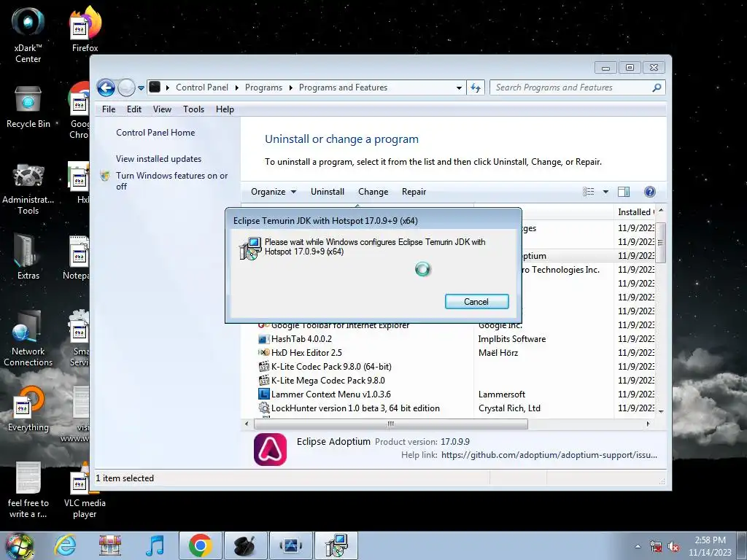The width and height of the screenshot is (747, 560).
Task: Click the volume muted tray icon
Action: pyautogui.click(x=673, y=547)
